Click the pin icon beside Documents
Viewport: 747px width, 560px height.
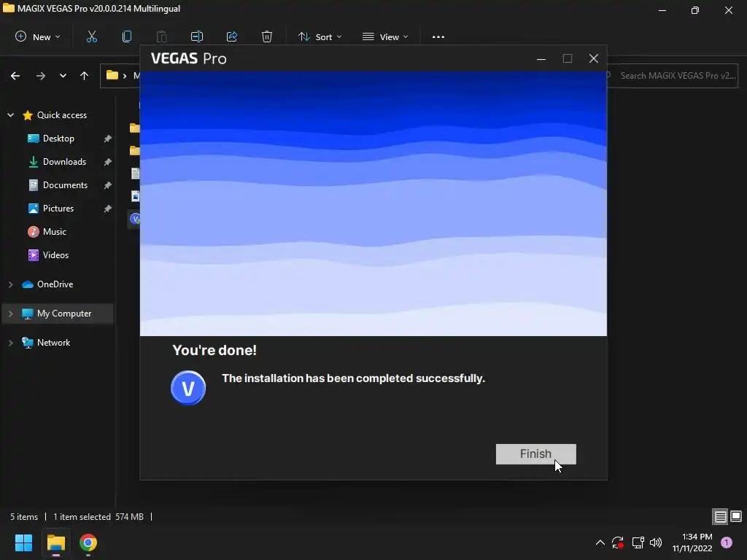pos(108,185)
